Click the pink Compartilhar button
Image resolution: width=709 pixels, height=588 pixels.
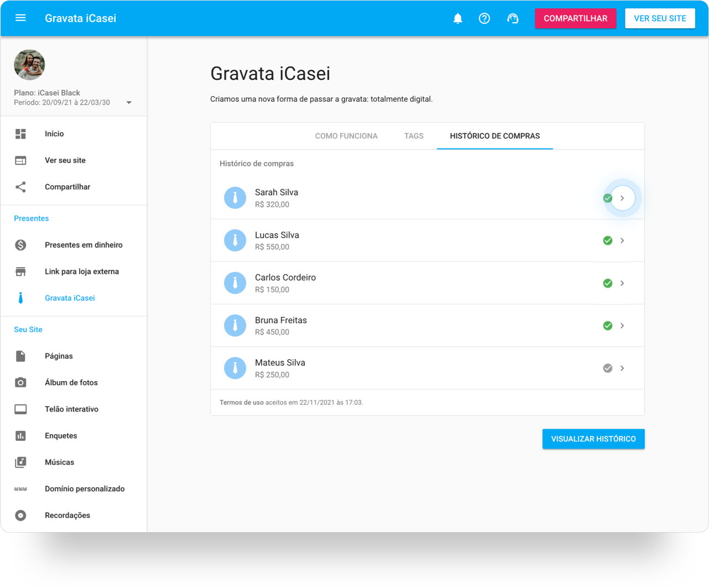tap(576, 18)
